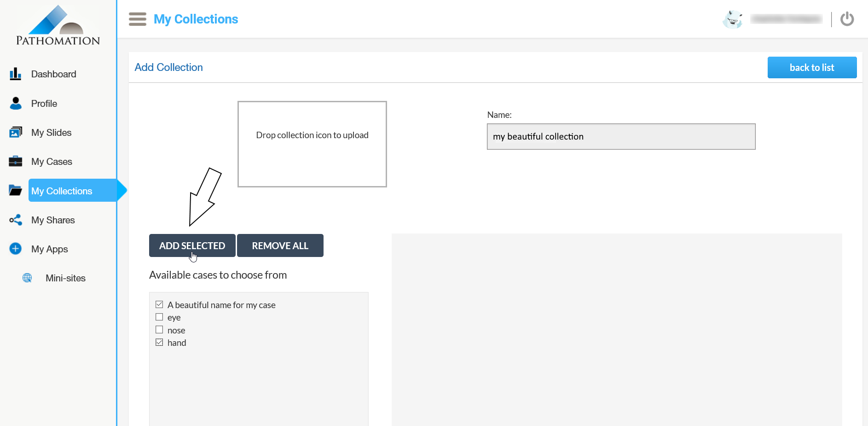Click the collection icon upload drop zone

(312, 144)
